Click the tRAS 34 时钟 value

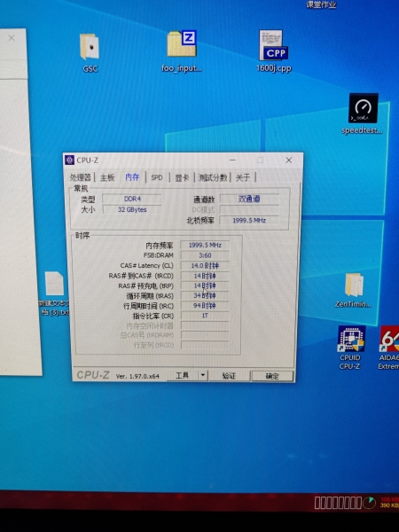tap(205, 295)
